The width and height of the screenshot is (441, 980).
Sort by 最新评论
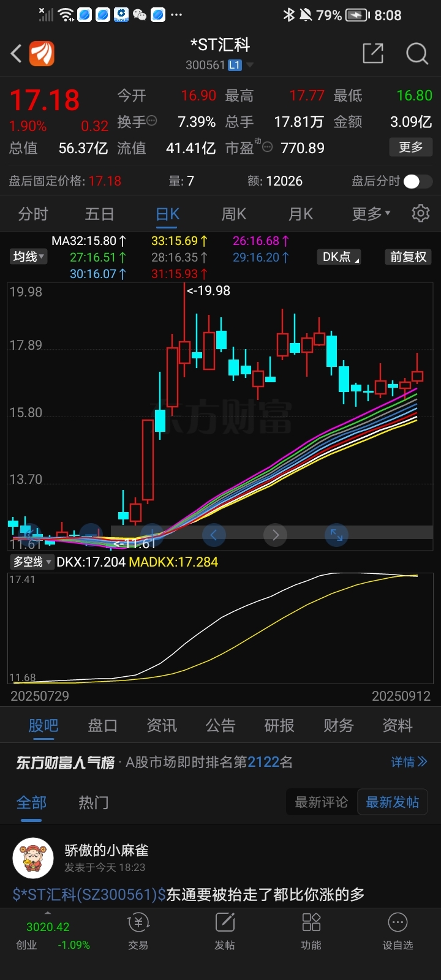point(322,802)
